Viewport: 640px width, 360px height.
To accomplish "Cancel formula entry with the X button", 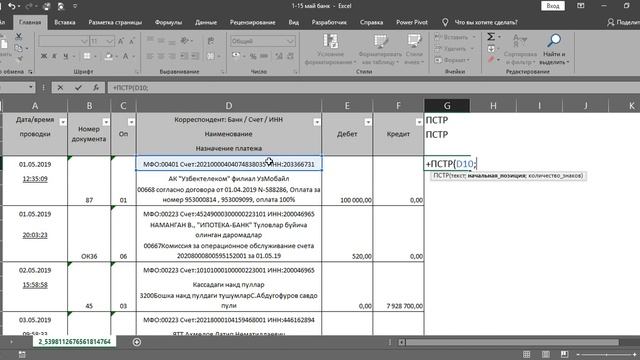I will tap(60, 88).
